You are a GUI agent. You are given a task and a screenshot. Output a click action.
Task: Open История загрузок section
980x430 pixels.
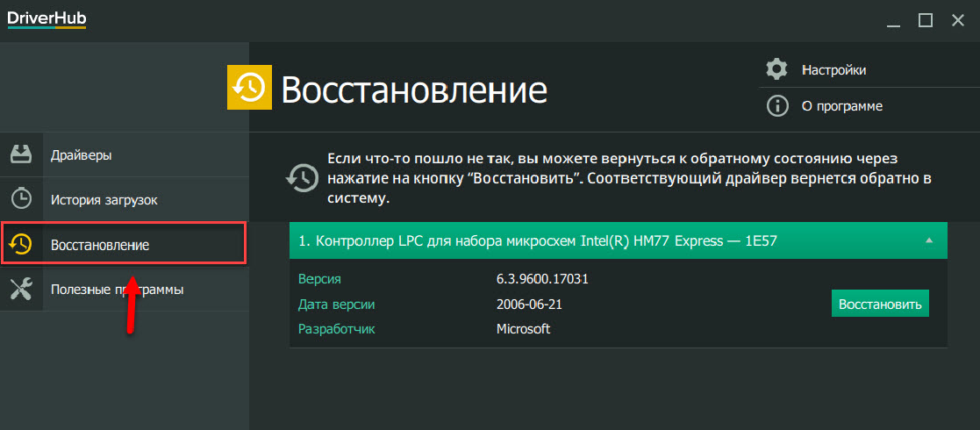pos(125,199)
